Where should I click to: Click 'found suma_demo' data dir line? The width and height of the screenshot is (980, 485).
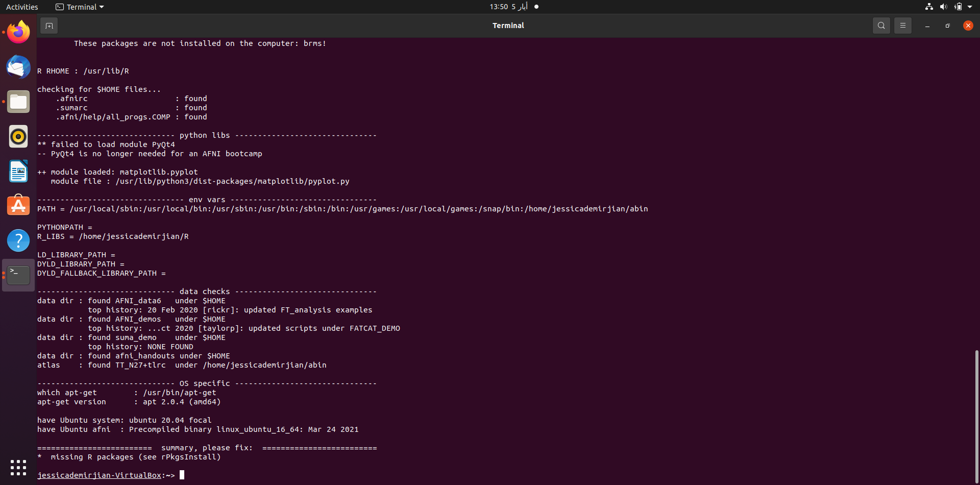tap(131, 337)
